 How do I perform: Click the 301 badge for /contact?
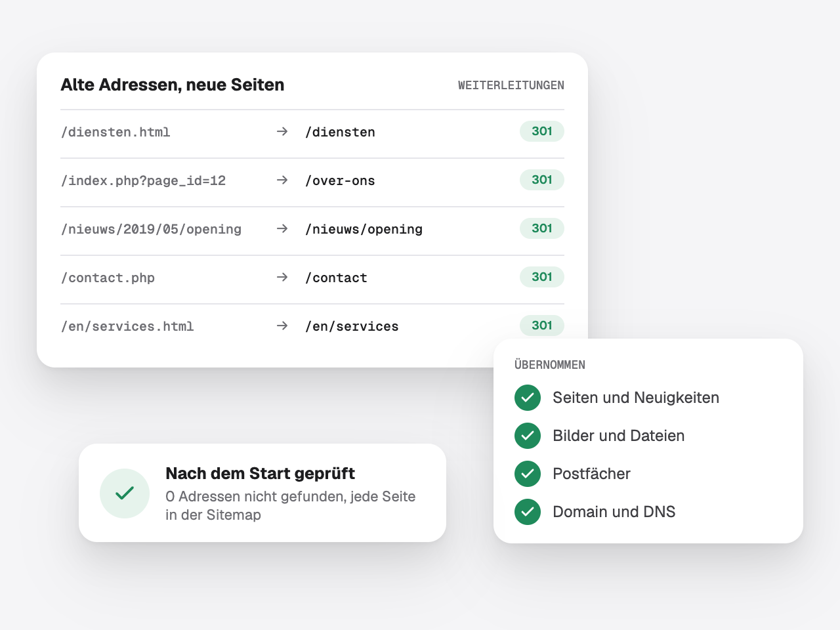pyautogui.click(x=542, y=277)
